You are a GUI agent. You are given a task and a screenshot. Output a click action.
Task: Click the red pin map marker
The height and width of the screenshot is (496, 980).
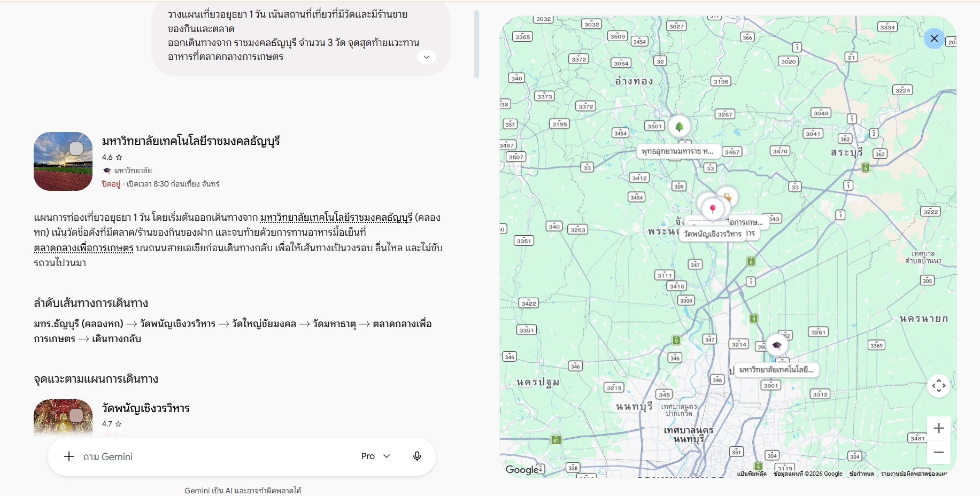tap(713, 209)
